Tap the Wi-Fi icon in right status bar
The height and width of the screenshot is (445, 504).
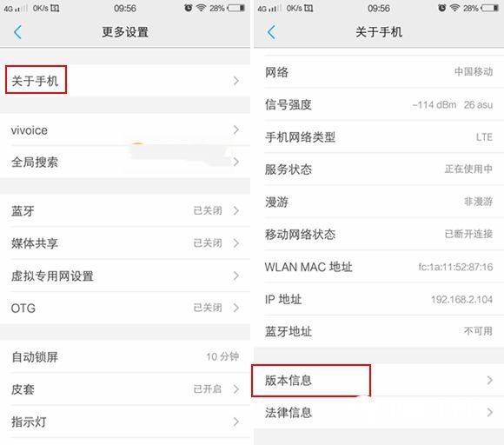coord(454,8)
